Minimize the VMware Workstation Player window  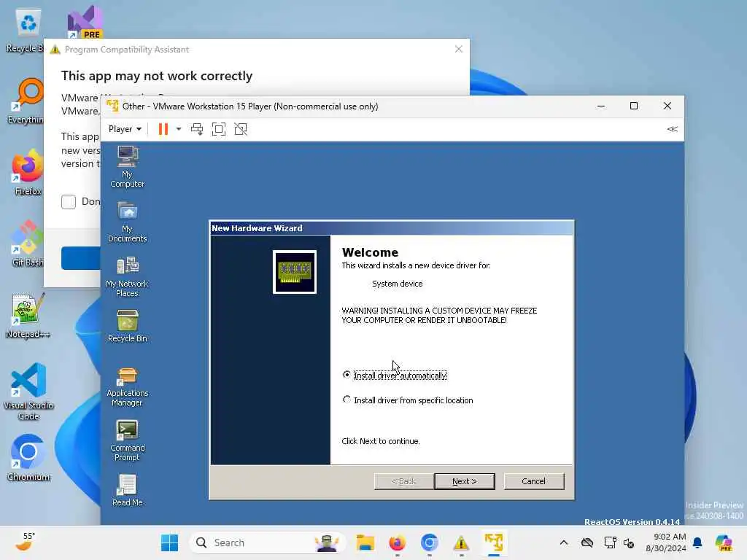tap(601, 106)
